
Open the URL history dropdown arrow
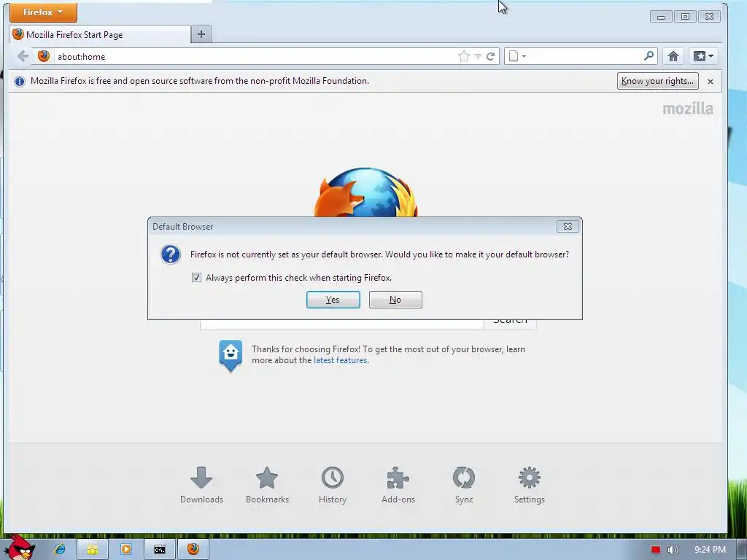click(x=478, y=57)
